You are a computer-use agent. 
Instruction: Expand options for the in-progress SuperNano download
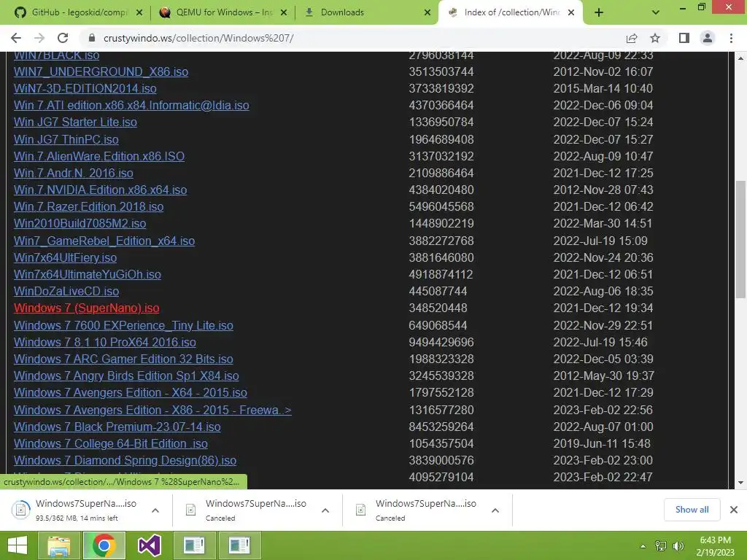pos(155,510)
